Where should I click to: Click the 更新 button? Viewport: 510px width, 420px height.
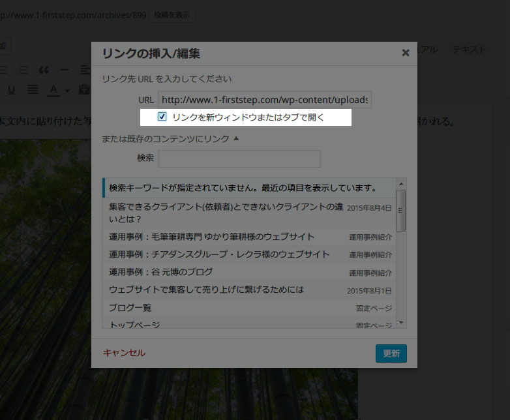(x=391, y=353)
